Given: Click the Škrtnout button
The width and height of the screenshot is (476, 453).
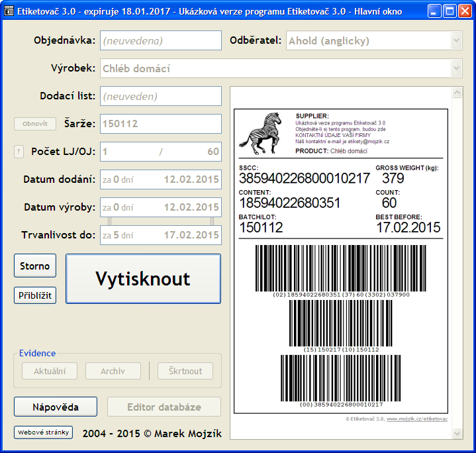Looking at the screenshot, I should [x=185, y=371].
